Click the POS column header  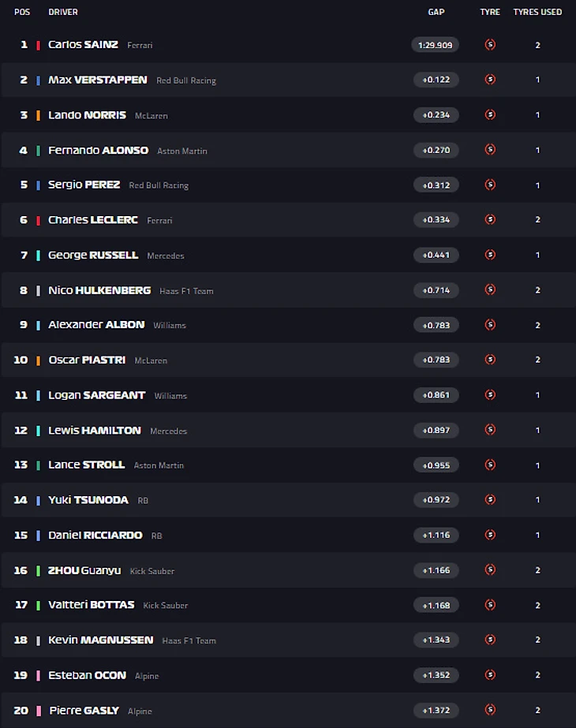22,12
